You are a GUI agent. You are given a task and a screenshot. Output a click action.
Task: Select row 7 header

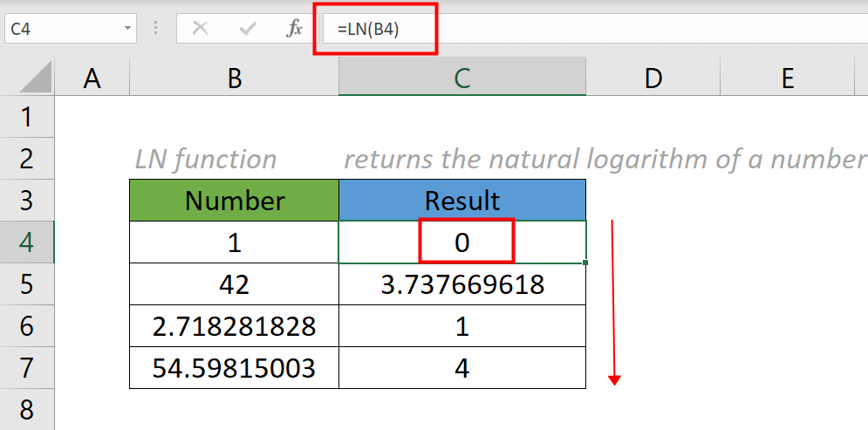[x=26, y=367]
